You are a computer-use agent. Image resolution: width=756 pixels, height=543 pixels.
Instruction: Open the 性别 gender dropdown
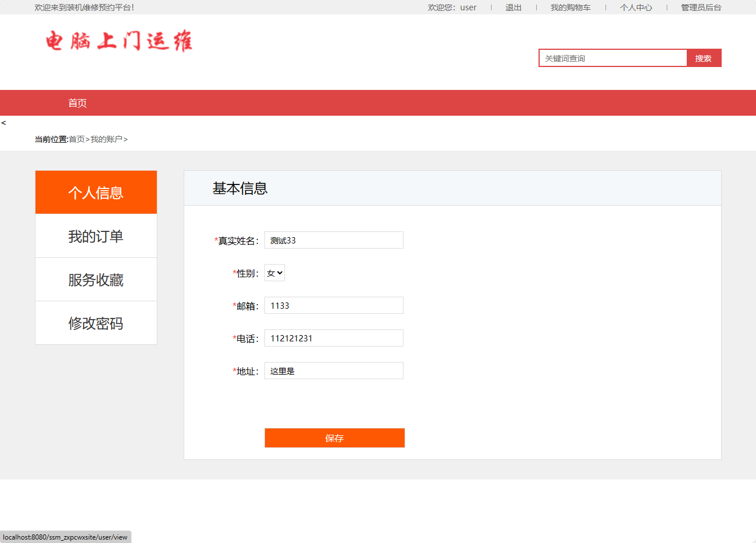(x=274, y=273)
